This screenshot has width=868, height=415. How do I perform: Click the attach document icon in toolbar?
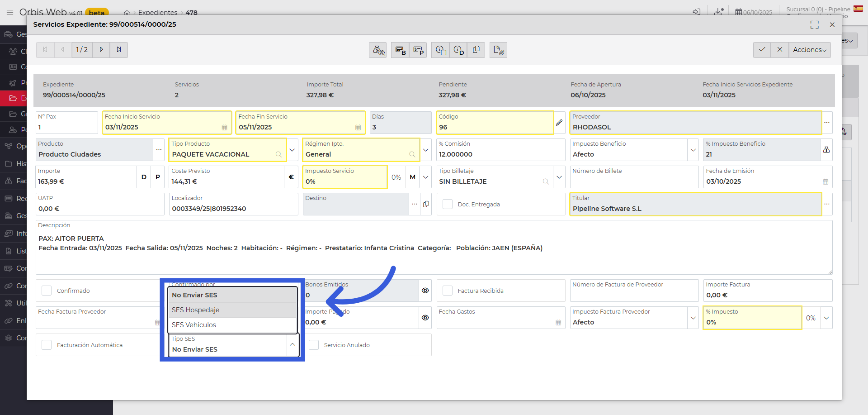click(x=498, y=50)
